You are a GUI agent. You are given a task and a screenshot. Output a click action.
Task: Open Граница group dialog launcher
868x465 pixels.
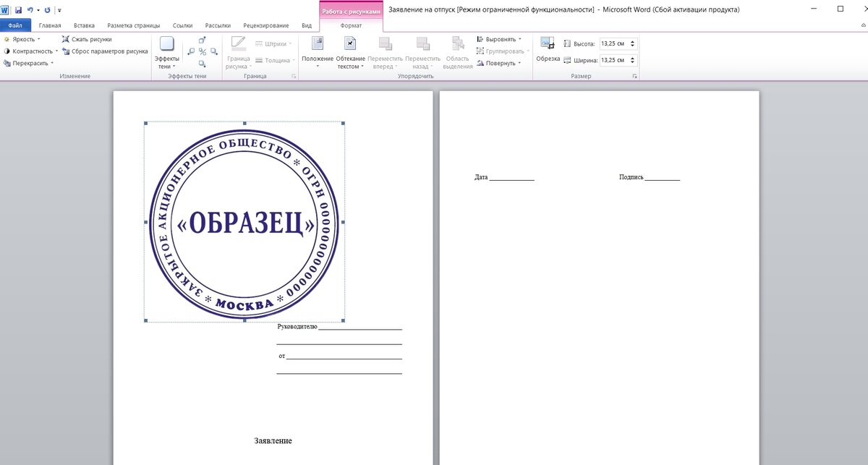pos(294,76)
